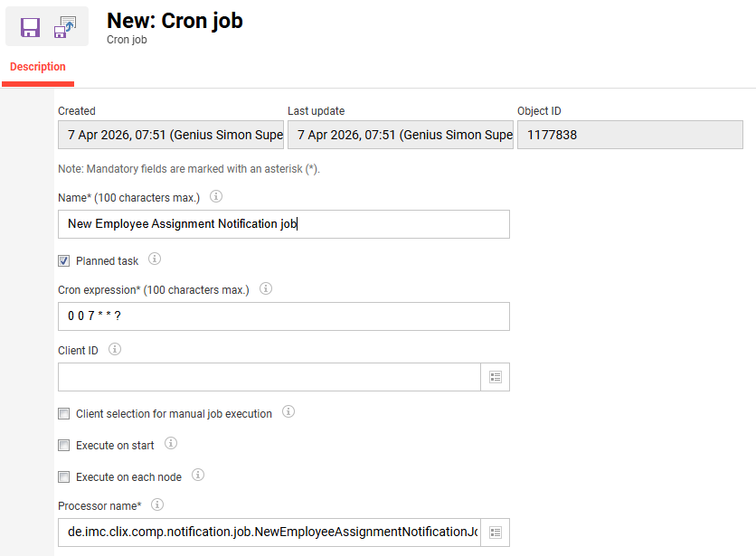Viewport: 756px width, 556px height.
Task: Click the Cron expression info icon
Action: [x=265, y=287]
